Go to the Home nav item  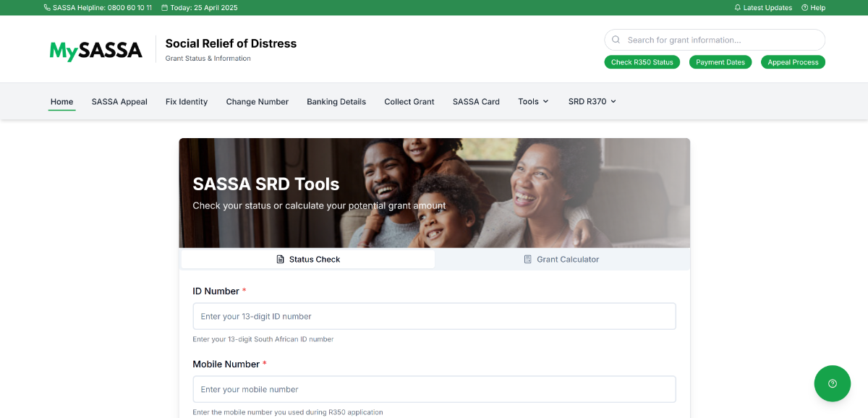tap(62, 101)
